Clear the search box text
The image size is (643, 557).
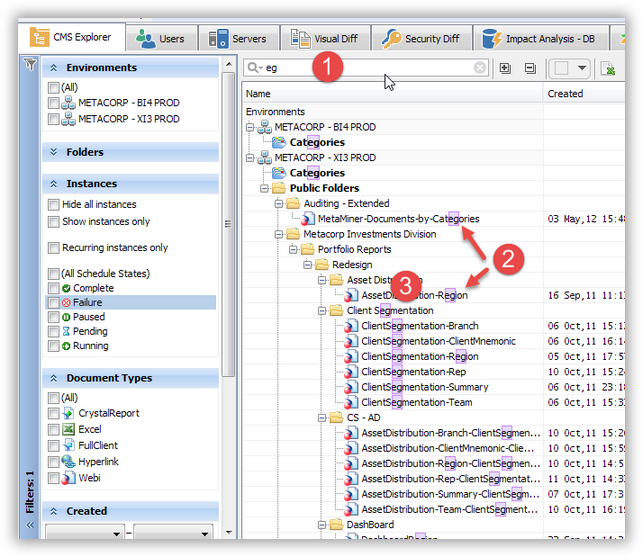pos(480,68)
